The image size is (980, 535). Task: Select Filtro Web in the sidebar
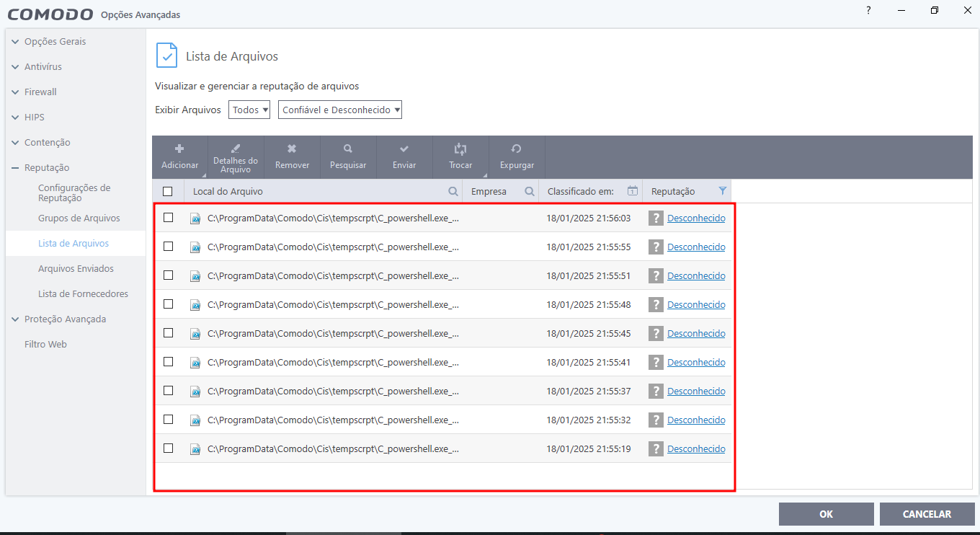pyautogui.click(x=45, y=344)
